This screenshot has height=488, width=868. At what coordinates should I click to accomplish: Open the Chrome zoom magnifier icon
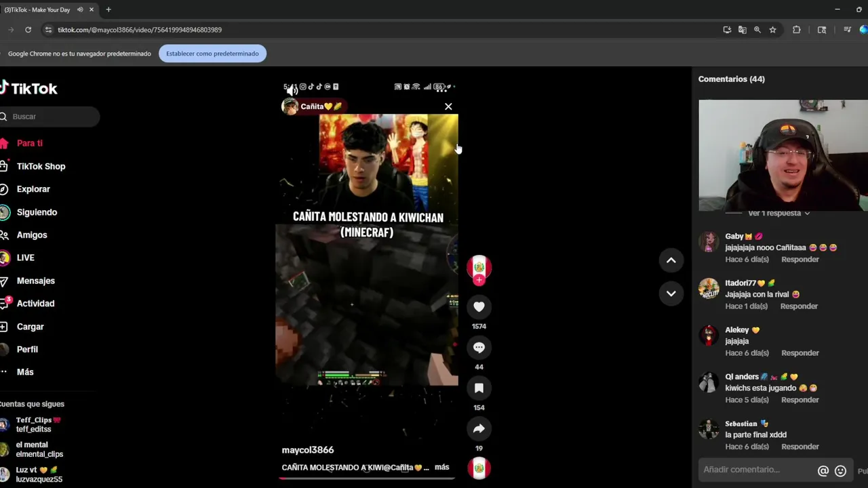pyautogui.click(x=757, y=30)
